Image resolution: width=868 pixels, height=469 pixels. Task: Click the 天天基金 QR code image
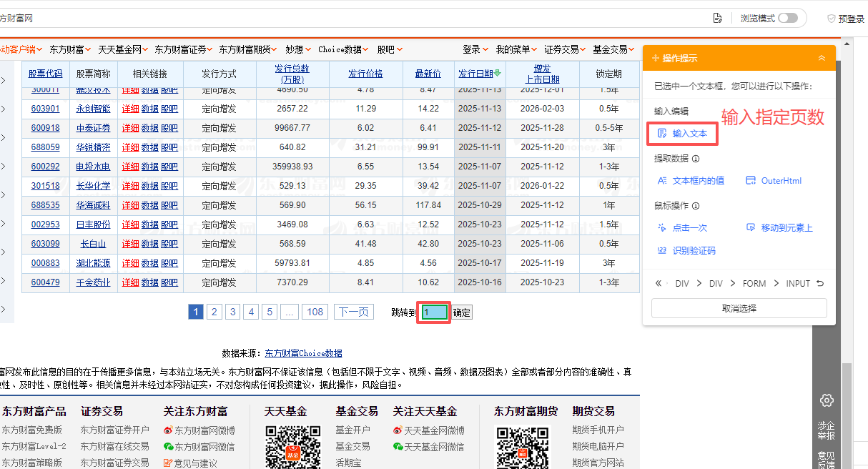coord(293,447)
